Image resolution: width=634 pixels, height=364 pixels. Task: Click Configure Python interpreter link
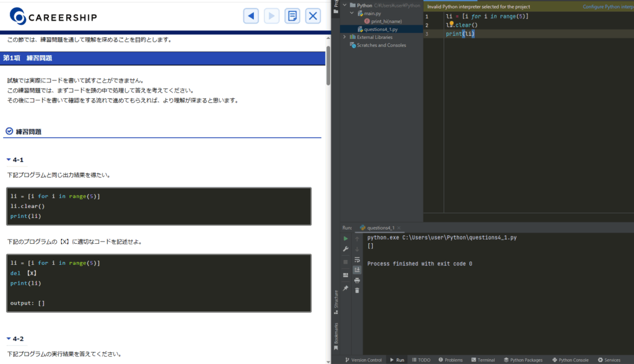[607, 7]
